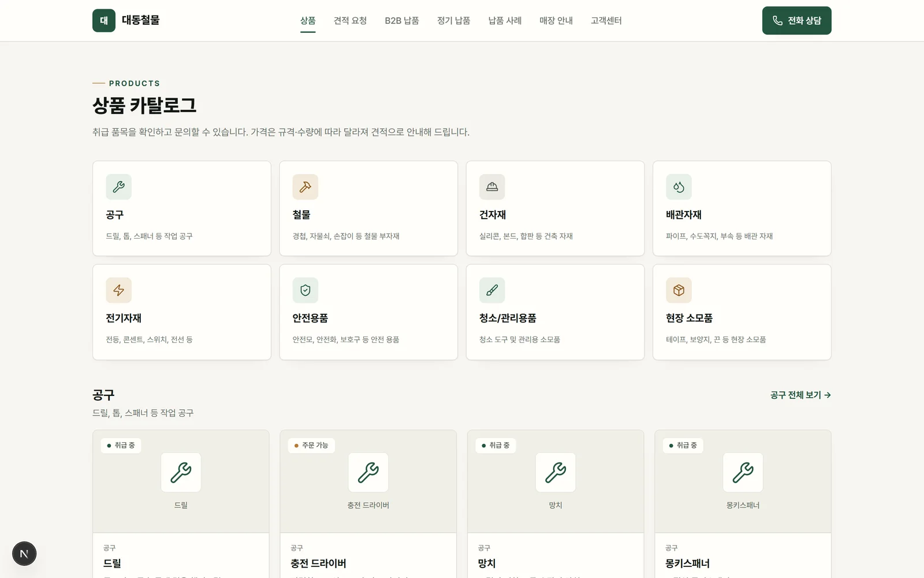Viewport: 924px width, 578px height.
Task: Click the wrench thumbnail for 충전 드라이버 product
Action: pyautogui.click(x=368, y=472)
